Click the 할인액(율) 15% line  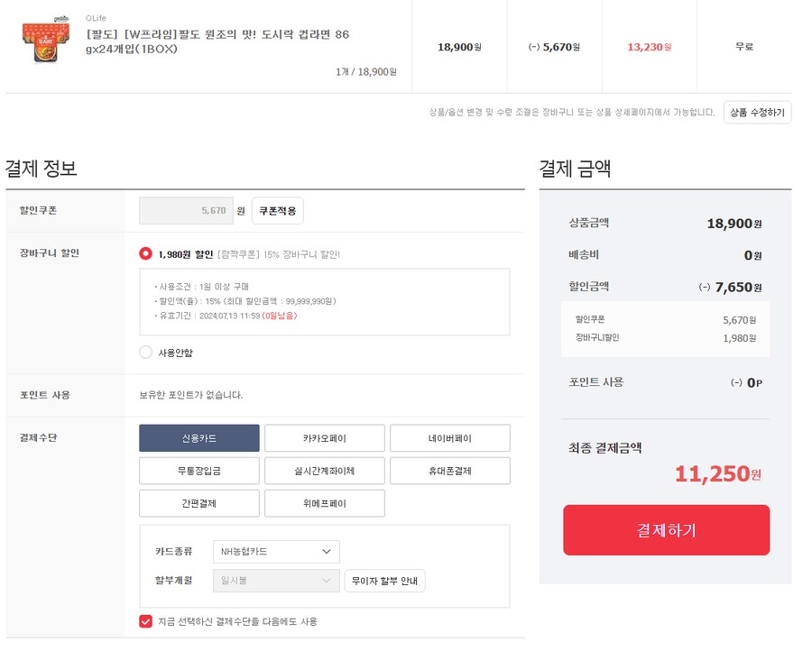[245, 301]
